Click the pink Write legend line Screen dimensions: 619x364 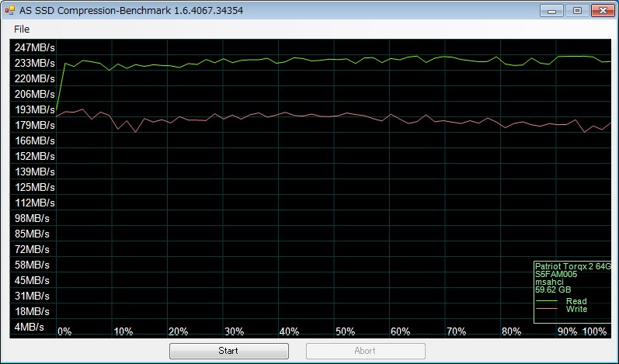546,309
